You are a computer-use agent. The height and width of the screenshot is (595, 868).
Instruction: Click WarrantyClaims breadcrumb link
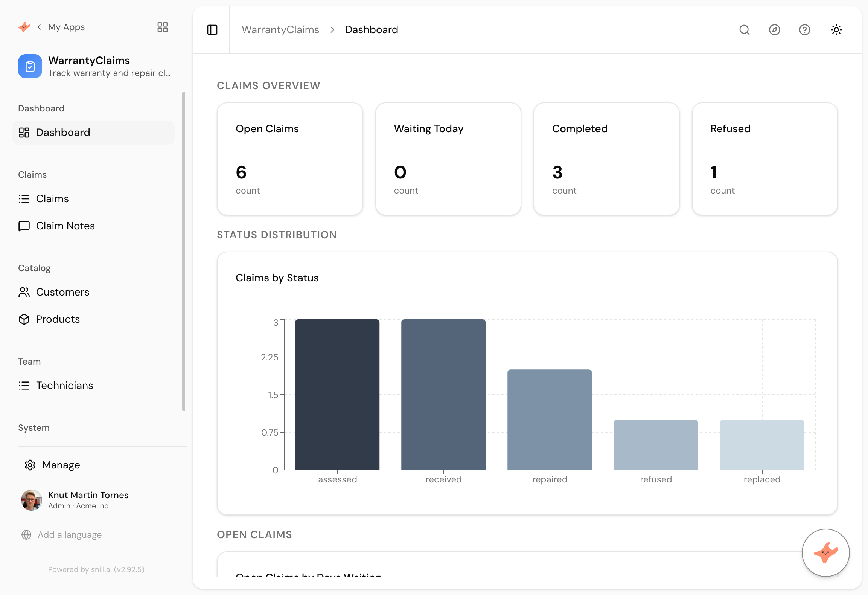(280, 30)
